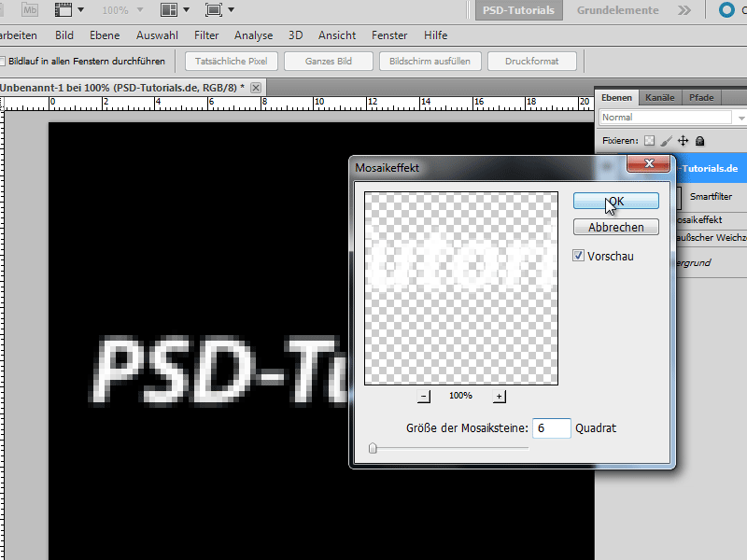Open the Auswahl menu
747x560 pixels.
tap(157, 35)
